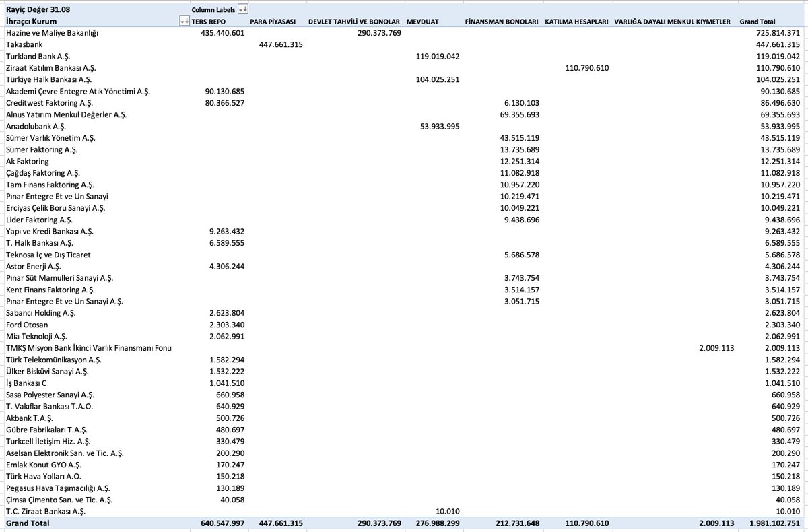This screenshot has width=808, height=532.
Task: Select the FİNANSMAN BONOLARI column header
Action: pyautogui.click(x=502, y=22)
